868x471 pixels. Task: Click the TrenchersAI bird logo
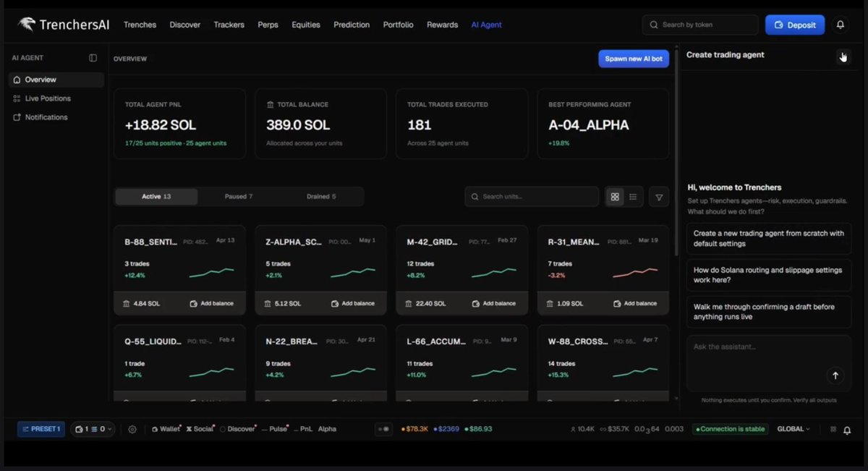pyautogui.click(x=26, y=25)
